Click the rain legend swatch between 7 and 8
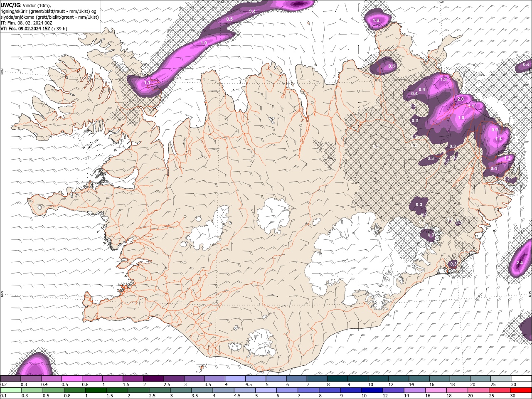Screen dimensions: 532x399 tap(308, 390)
